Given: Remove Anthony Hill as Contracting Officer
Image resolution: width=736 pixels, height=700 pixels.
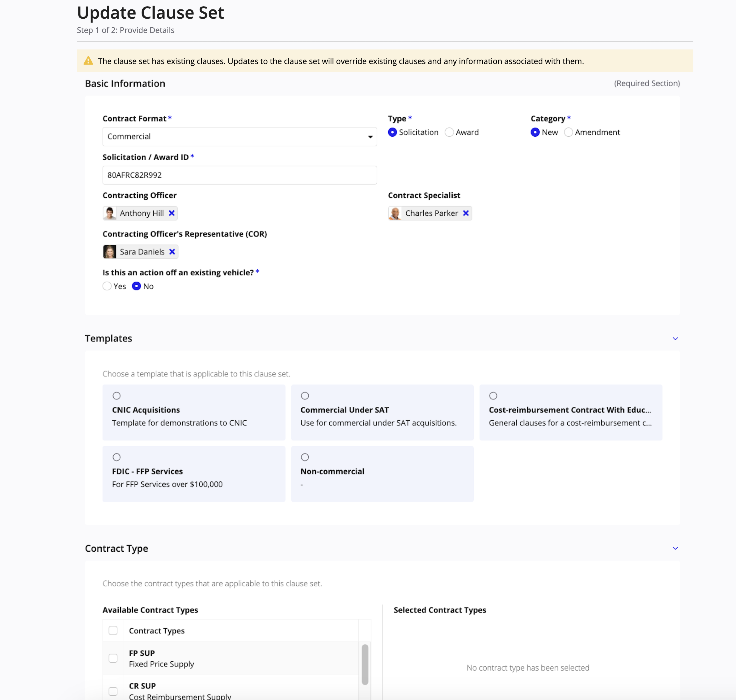Looking at the screenshot, I should tap(172, 213).
